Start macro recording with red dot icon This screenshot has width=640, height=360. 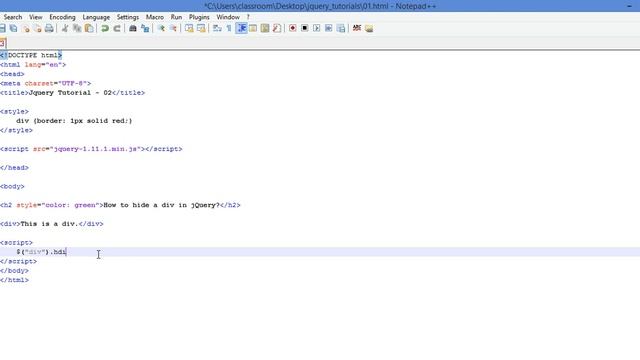(x=293, y=28)
